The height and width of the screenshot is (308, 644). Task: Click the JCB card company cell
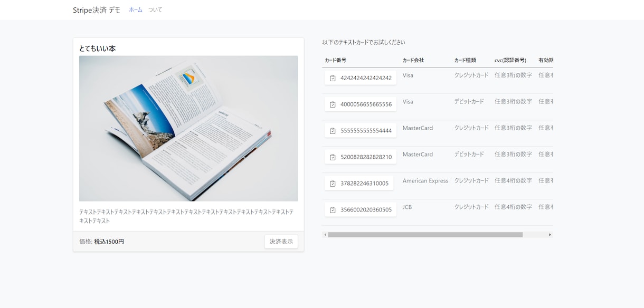coord(407,207)
